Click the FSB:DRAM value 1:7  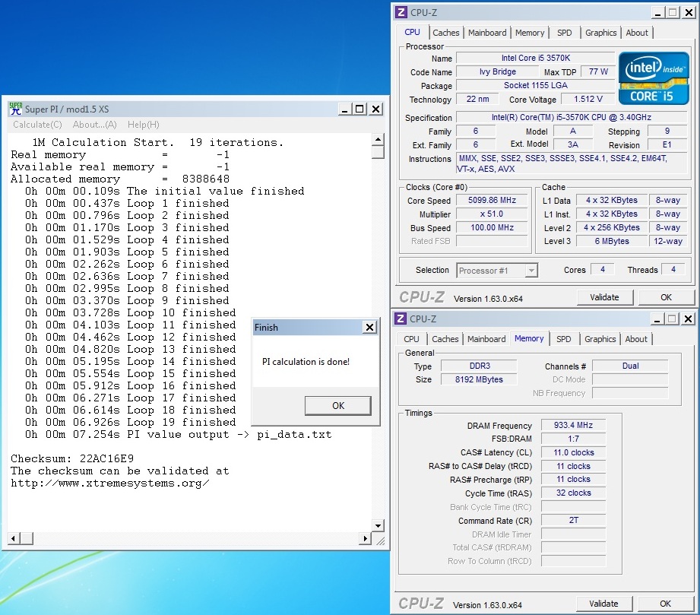(573, 439)
